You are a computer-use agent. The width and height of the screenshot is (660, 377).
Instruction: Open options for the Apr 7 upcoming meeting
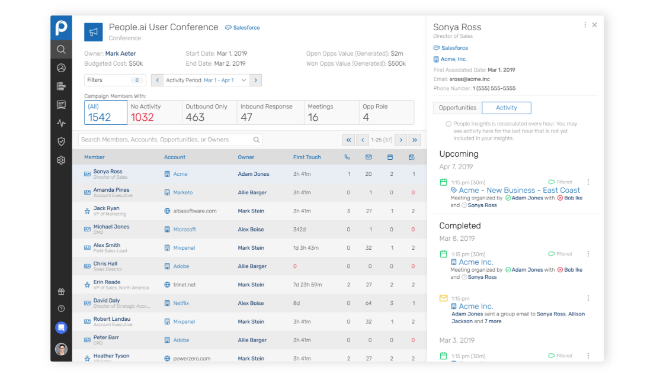pos(588,182)
